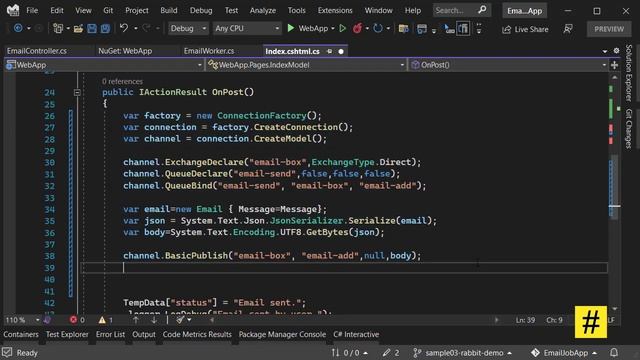Screen dimensions: 640x360
Task: Open the Debug configuration dropdown
Action: pyautogui.click(x=188, y=29)
